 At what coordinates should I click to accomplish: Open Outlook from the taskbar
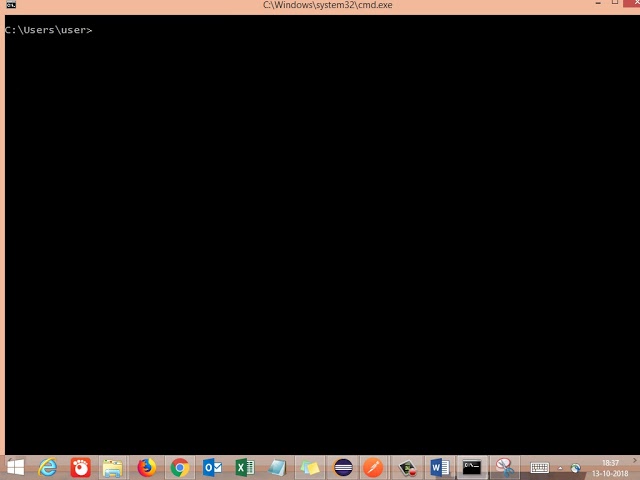(212, 467)
